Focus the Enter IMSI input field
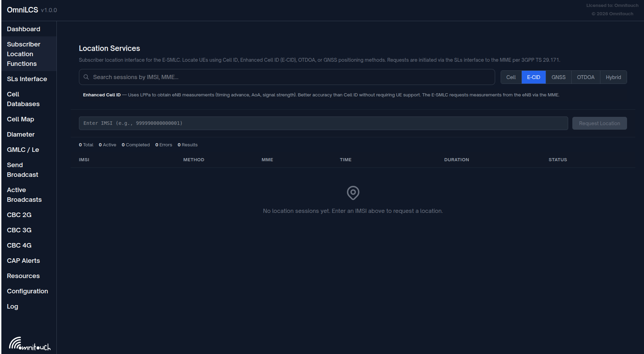Viewport: 644px width, 354px height. coord(323,123)
